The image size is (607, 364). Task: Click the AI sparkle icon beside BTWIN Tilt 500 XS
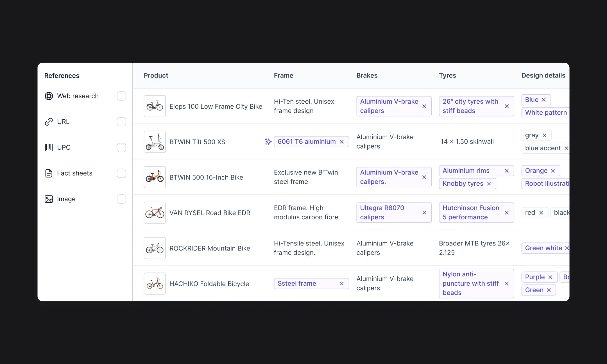click(268, 142)
